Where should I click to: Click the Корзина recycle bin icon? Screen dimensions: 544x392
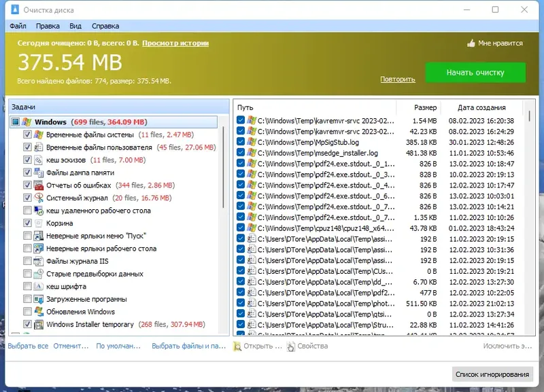click(x=39, y=224)
